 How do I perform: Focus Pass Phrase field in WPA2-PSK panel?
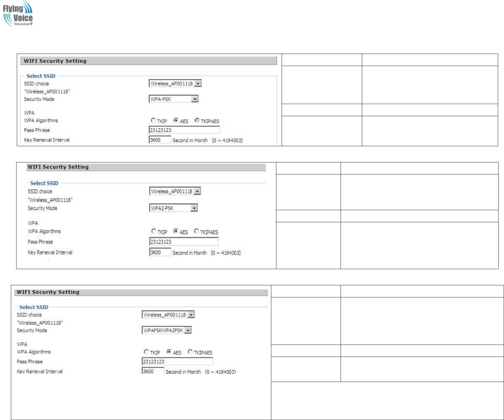tap(184, 242)
